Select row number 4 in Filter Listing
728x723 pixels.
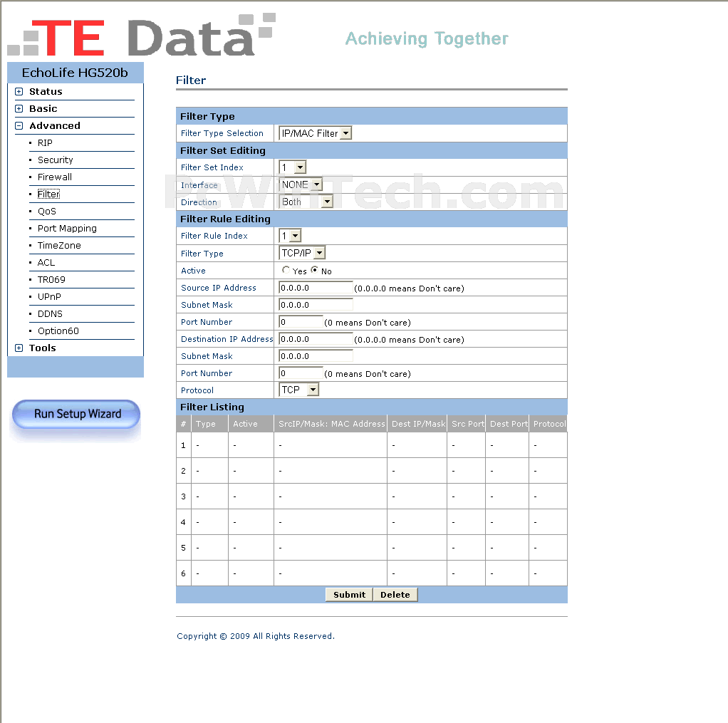click(183, 522)
